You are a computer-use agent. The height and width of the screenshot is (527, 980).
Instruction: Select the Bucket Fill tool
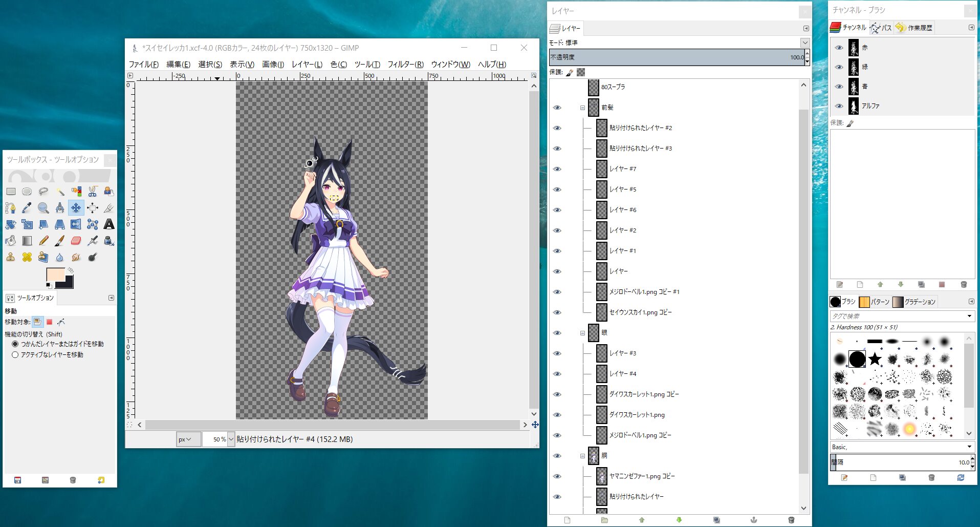point(11,241)
